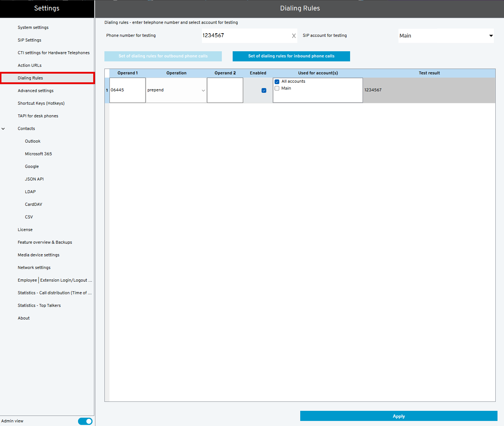Screen dimensions: 504x426
Task: Open the SIP account for testing dropdown
Action: point(446,36)
